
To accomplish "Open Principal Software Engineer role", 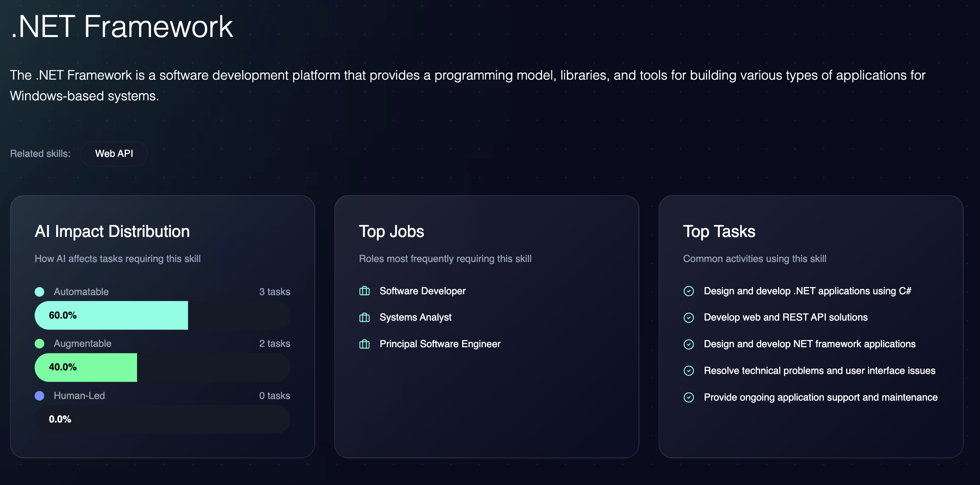I will click(x=440, y=344).
